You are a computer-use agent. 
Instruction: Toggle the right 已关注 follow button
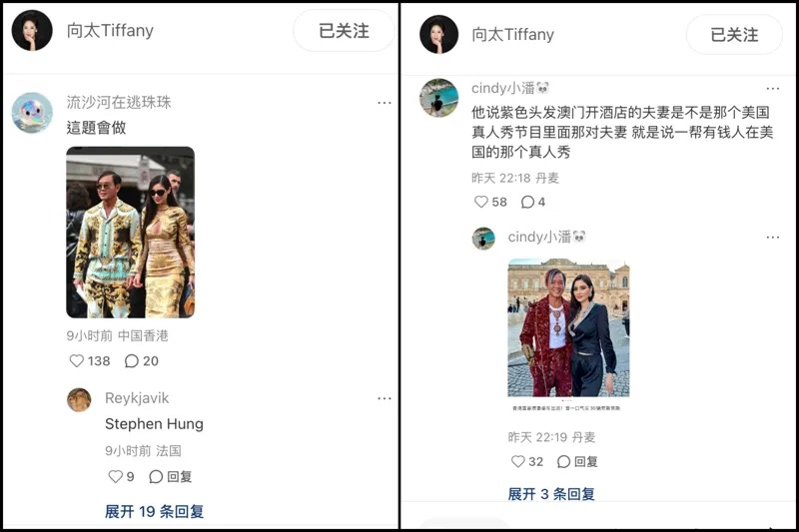[x=734, y=35]
